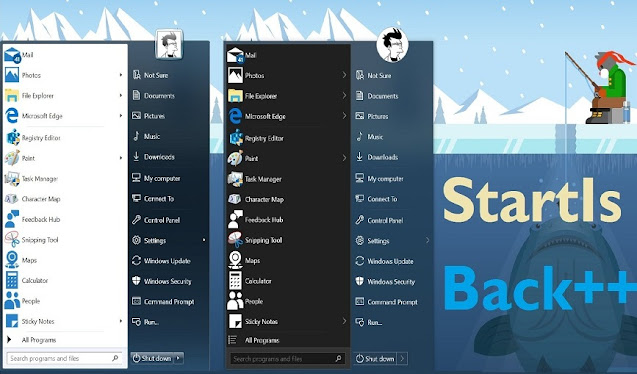Click the search box in the light Start menu
Viewport: 637px width, 374px height.
pyautogui.click(x=64, y=358)
